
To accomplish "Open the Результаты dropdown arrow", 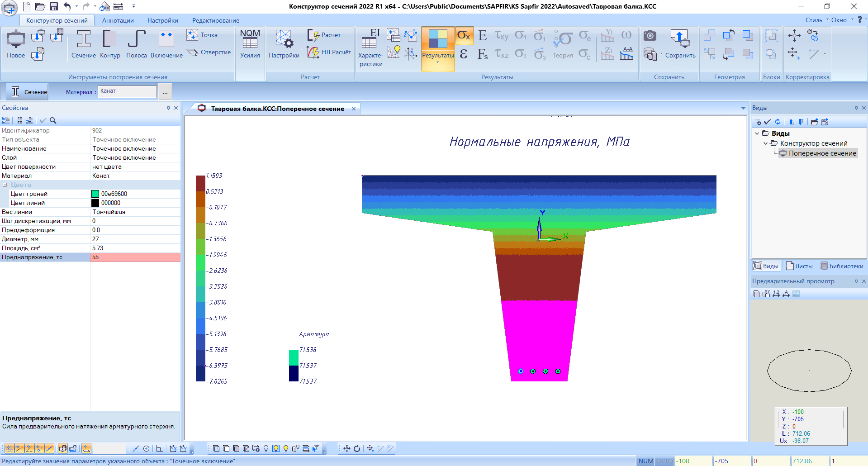I will 437,63.
